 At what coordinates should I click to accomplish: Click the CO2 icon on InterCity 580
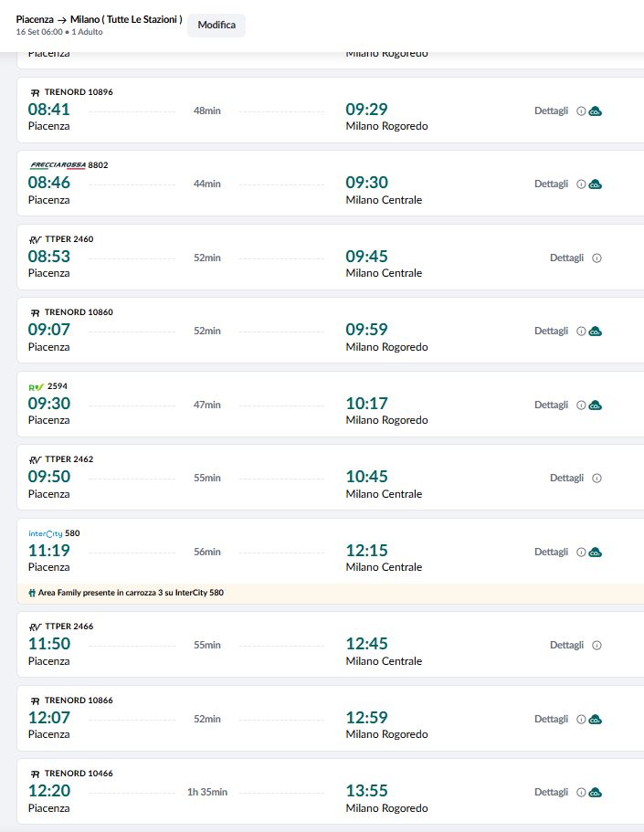596,553
